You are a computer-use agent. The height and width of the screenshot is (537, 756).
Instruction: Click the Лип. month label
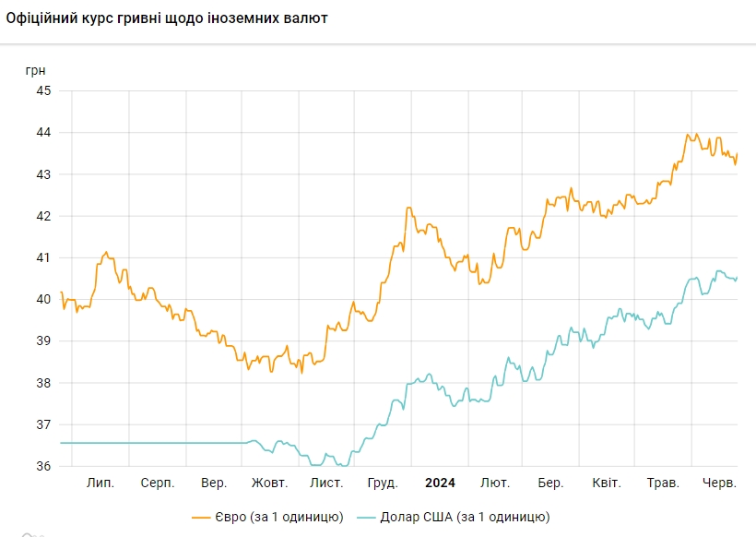100,483
